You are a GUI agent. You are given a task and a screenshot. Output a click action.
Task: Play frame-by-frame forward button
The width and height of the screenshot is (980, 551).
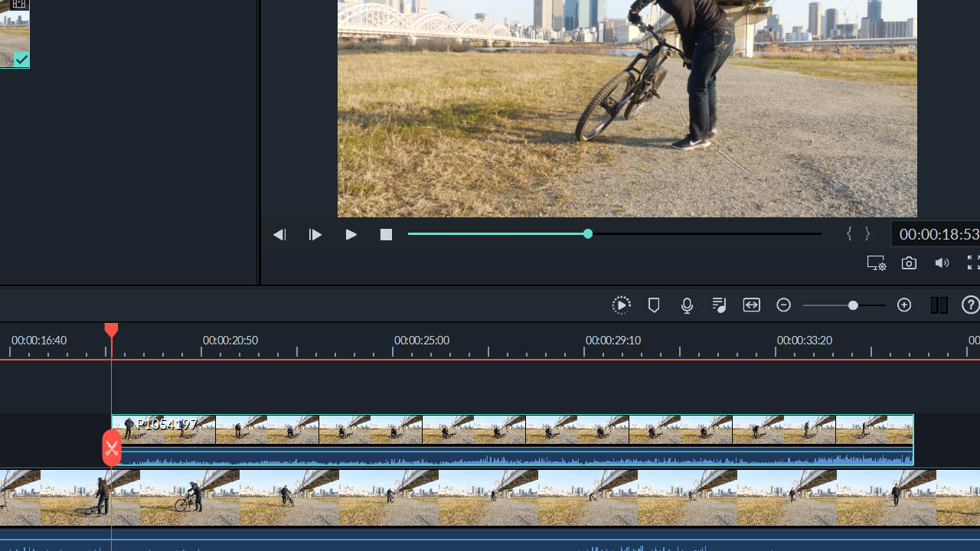(x=315, y=235)
